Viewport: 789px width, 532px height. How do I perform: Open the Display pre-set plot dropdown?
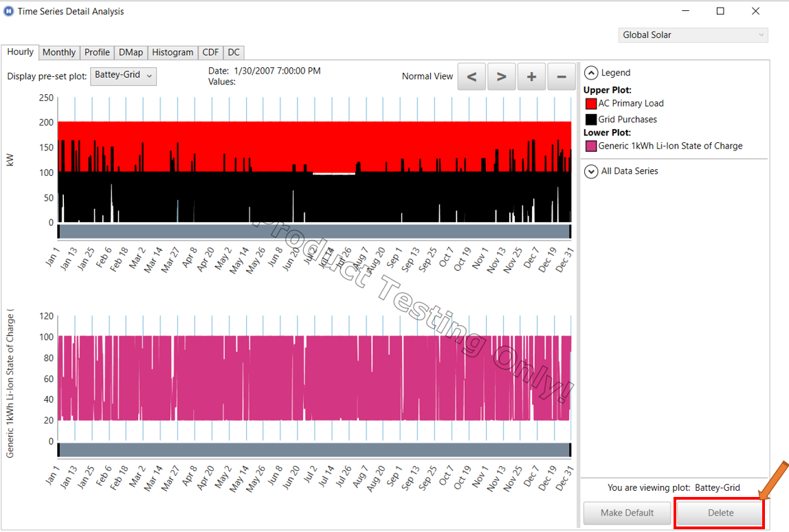124,76
